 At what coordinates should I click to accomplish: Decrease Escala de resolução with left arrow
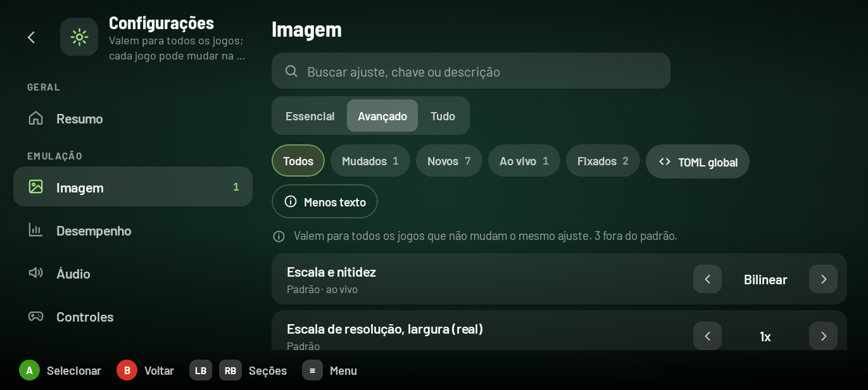(707, 336)
